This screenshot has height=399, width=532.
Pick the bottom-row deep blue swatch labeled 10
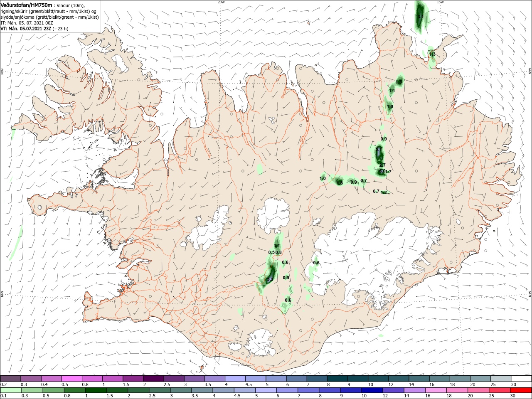372,390
